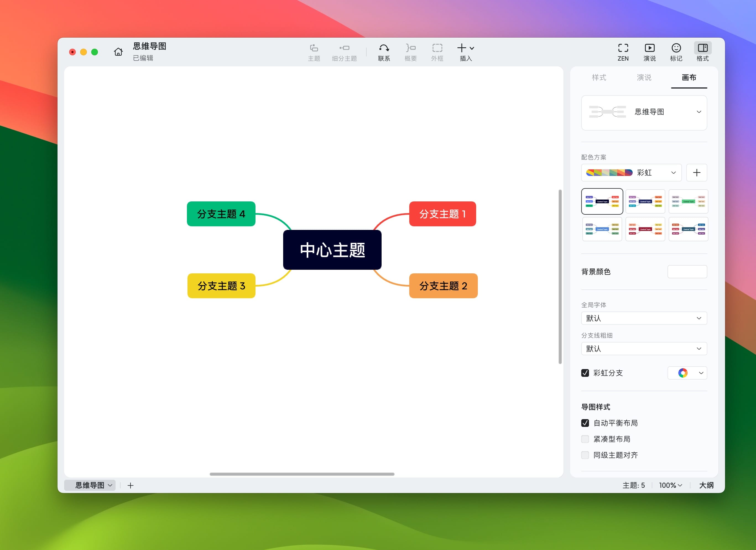Open the 标记 smiley marker panel

[676, 48]
